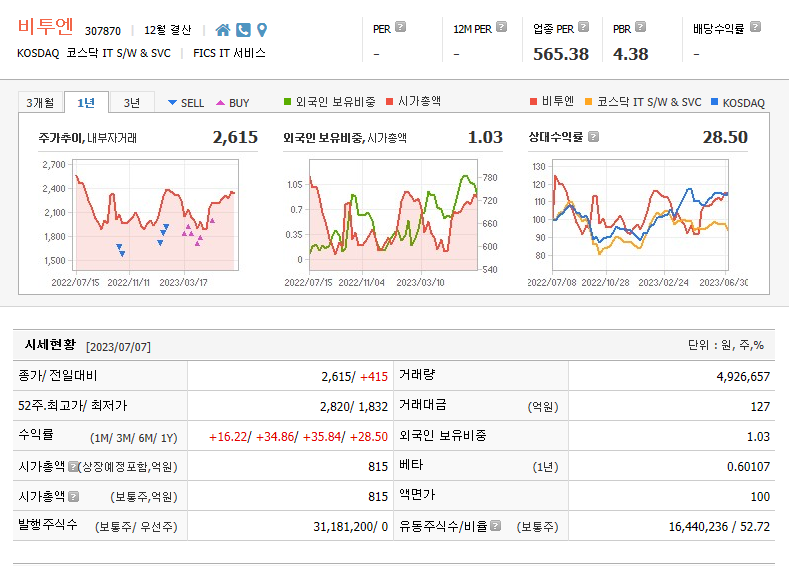Open help icon next to PER

tap(401, 27)
